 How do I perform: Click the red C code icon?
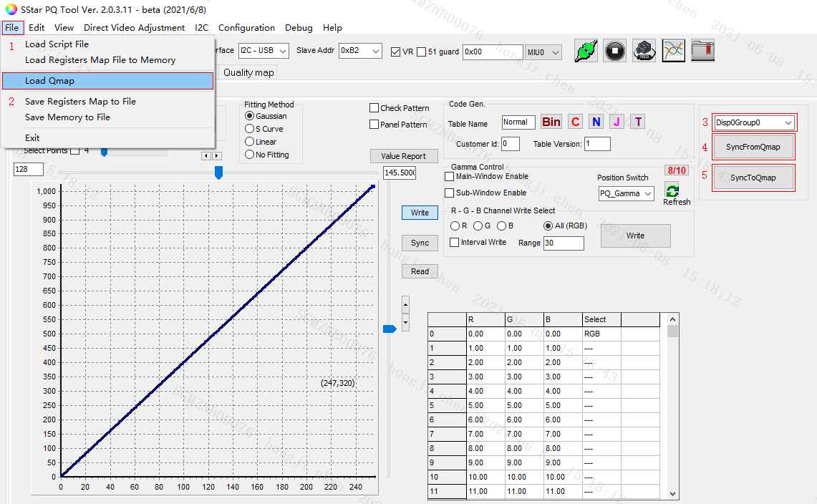pyautogui.click(x=576, y=122)
